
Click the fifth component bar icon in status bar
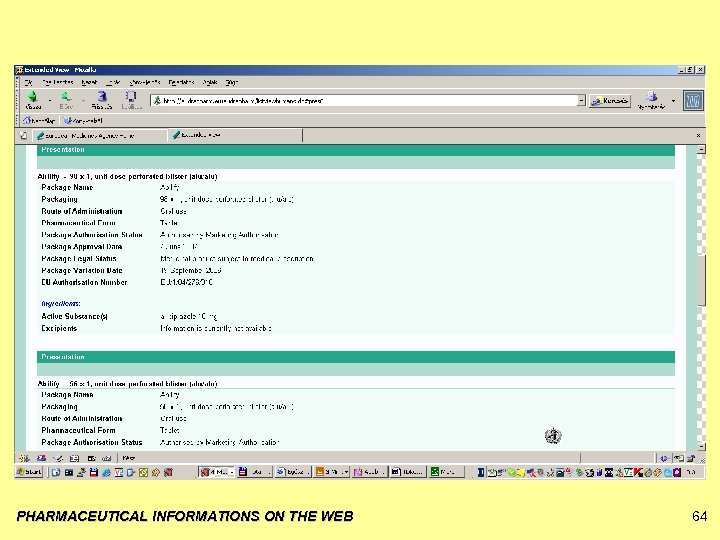coord(91,458)
